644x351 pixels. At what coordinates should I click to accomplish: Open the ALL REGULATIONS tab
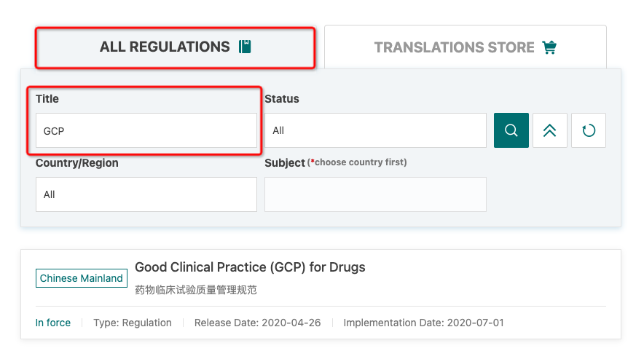tap(176, 47)
